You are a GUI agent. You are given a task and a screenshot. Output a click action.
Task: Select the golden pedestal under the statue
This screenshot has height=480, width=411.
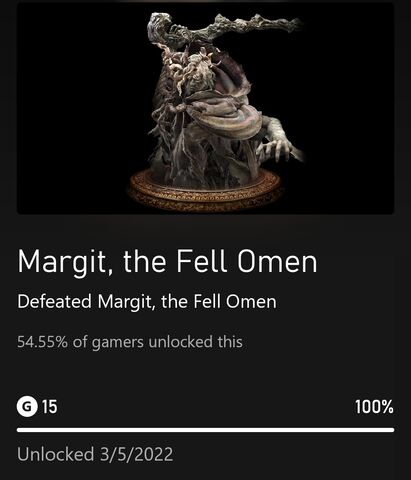pyautogui.click(x=205, y=190)
